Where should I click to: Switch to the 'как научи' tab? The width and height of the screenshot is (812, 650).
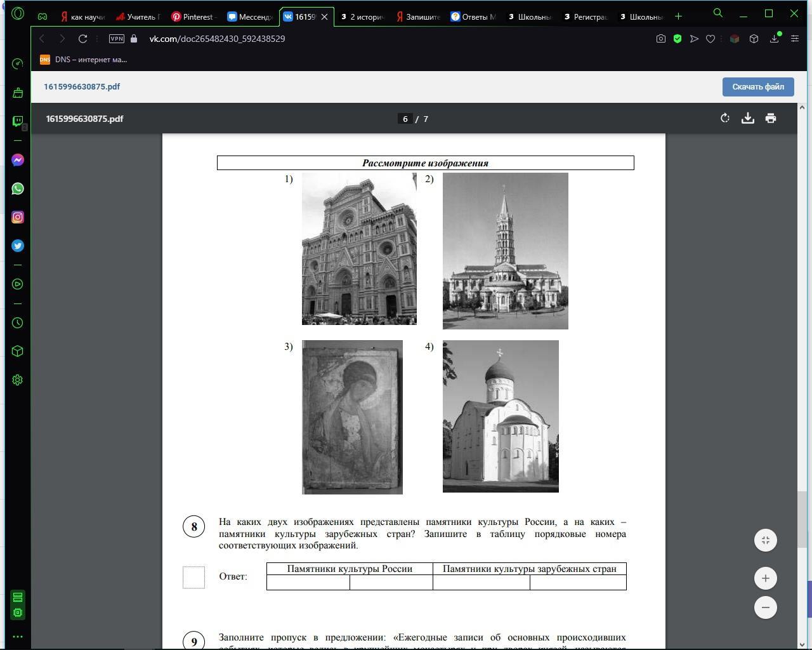tap(82, 17)
